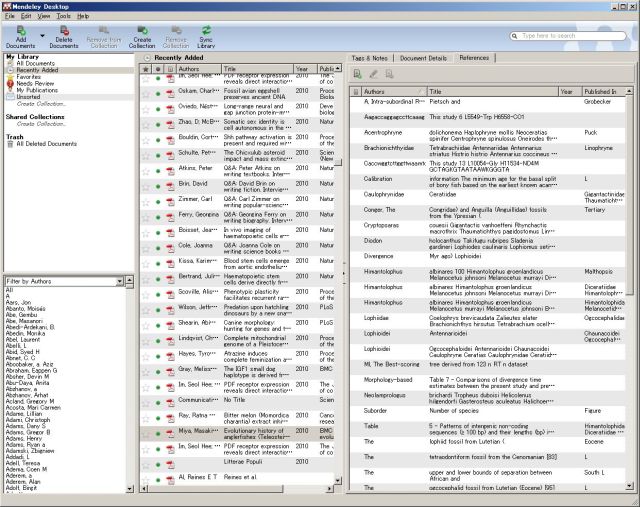The height and width of the screenshot is (507, 640).
Task: Click the search field in toolbar
Action: (568, 36)
